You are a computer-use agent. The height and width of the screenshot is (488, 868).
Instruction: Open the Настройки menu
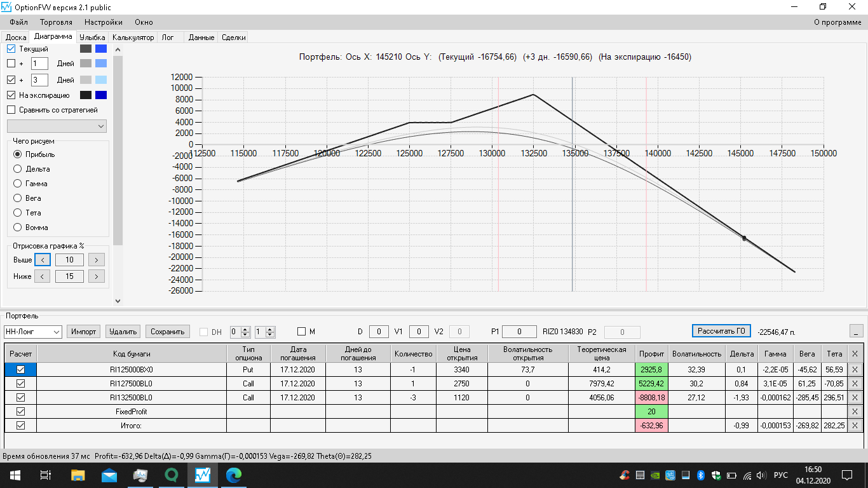(104, 22)
